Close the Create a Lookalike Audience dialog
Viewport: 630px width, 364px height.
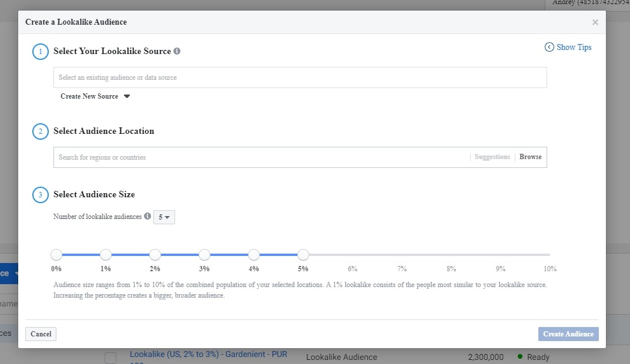595,22
